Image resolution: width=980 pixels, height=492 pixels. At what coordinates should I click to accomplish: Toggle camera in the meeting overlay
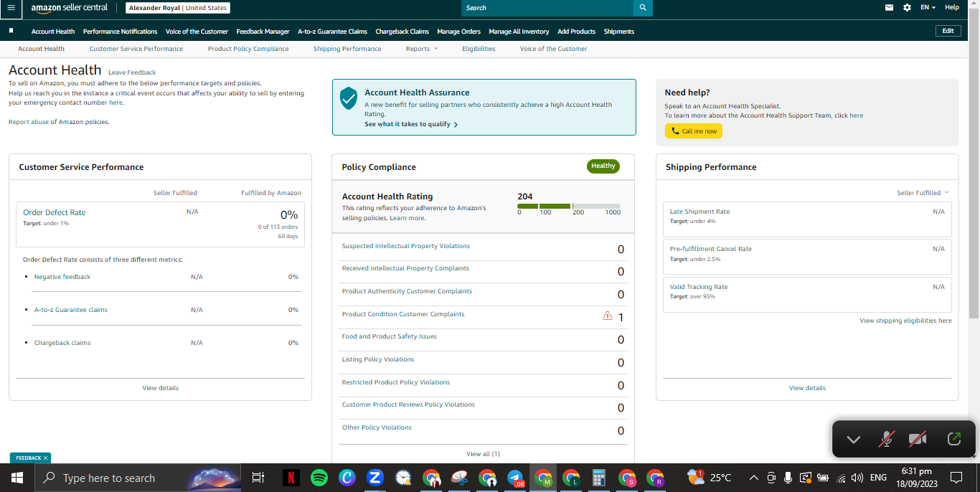918,440
